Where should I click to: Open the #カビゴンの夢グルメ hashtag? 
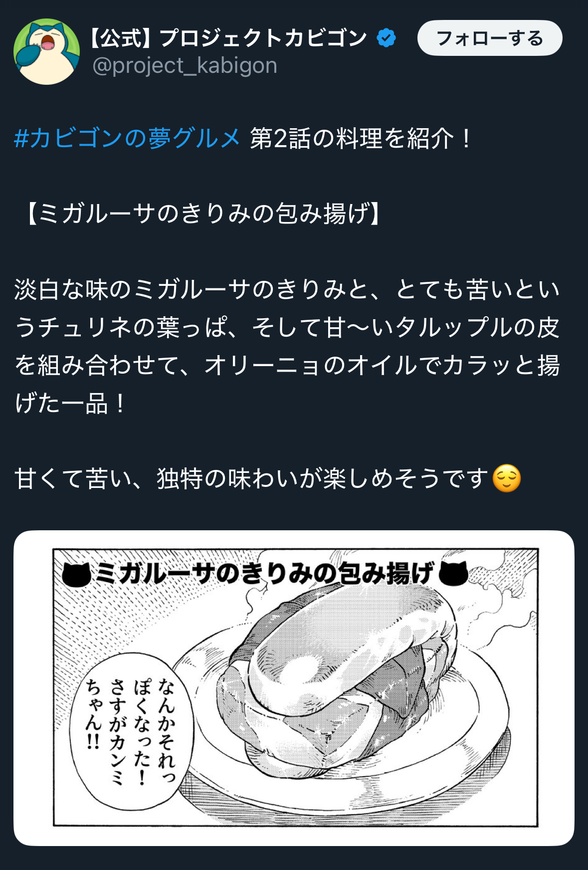[x=128, y=138]
